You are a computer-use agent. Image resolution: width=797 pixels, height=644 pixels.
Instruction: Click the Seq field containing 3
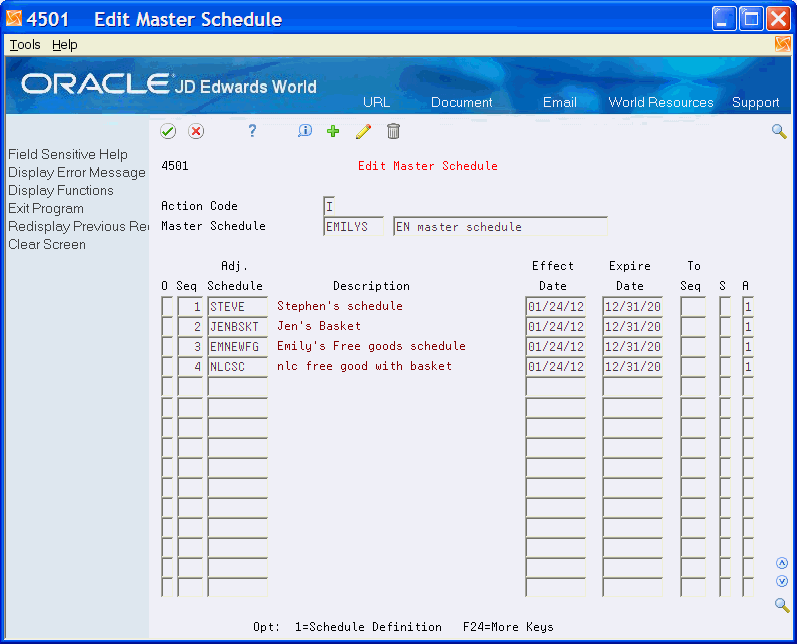coord(190,347)
